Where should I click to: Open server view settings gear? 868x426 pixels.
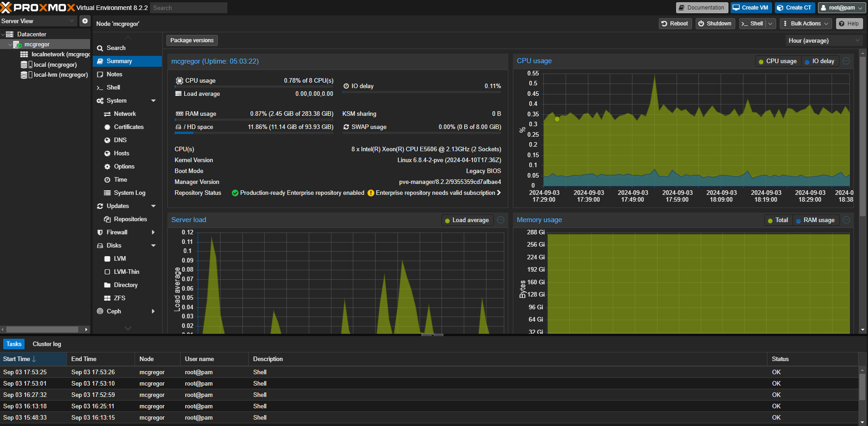coord(85,21)
